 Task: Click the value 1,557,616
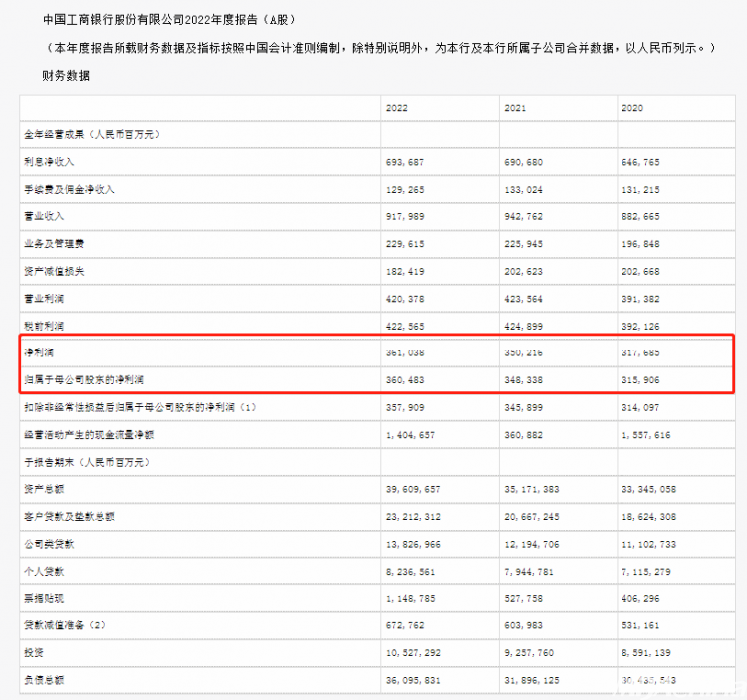[x=645, y=435]
